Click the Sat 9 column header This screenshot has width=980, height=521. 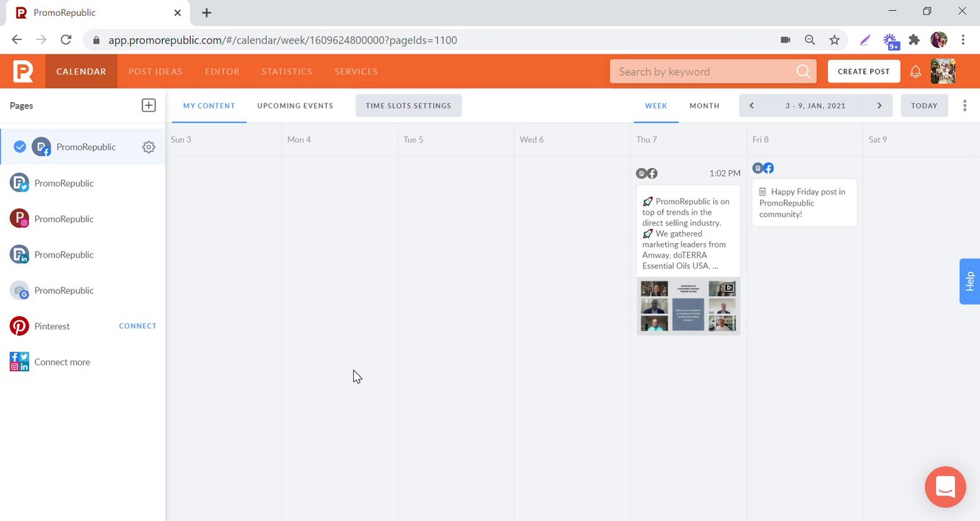click(x=877, y=140)
